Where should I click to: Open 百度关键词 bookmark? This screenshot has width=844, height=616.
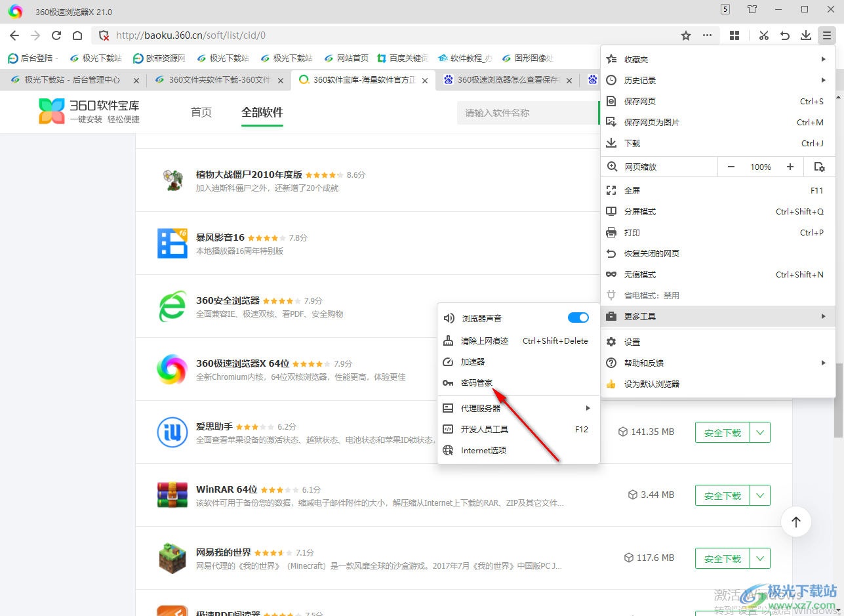(403, 58)
